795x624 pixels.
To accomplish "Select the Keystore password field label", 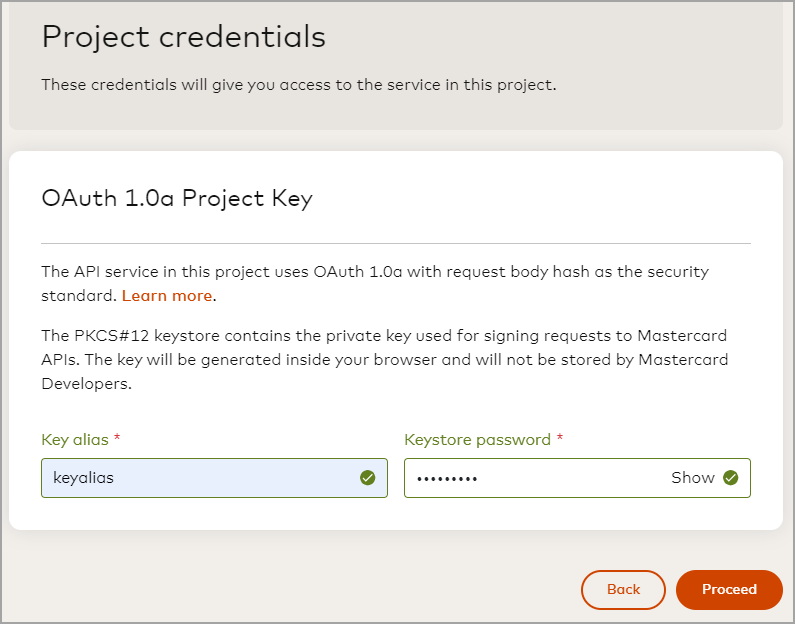I will [478, 439].
